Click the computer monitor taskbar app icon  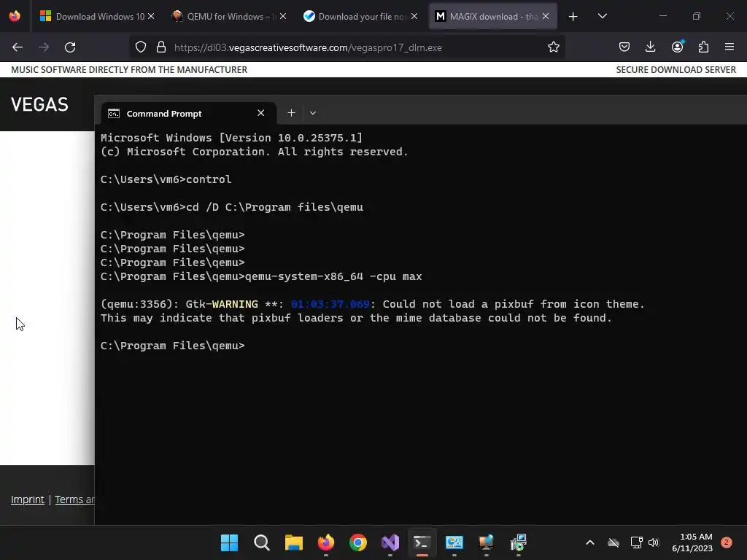click(x=486, y=542)
